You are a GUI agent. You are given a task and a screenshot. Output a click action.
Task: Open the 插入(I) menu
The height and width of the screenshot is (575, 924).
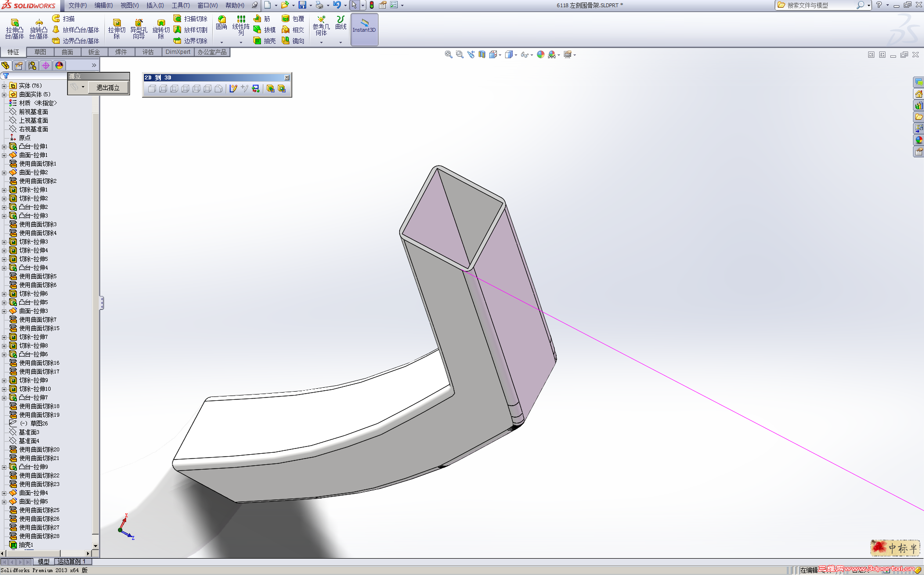[x=155, y=5]
